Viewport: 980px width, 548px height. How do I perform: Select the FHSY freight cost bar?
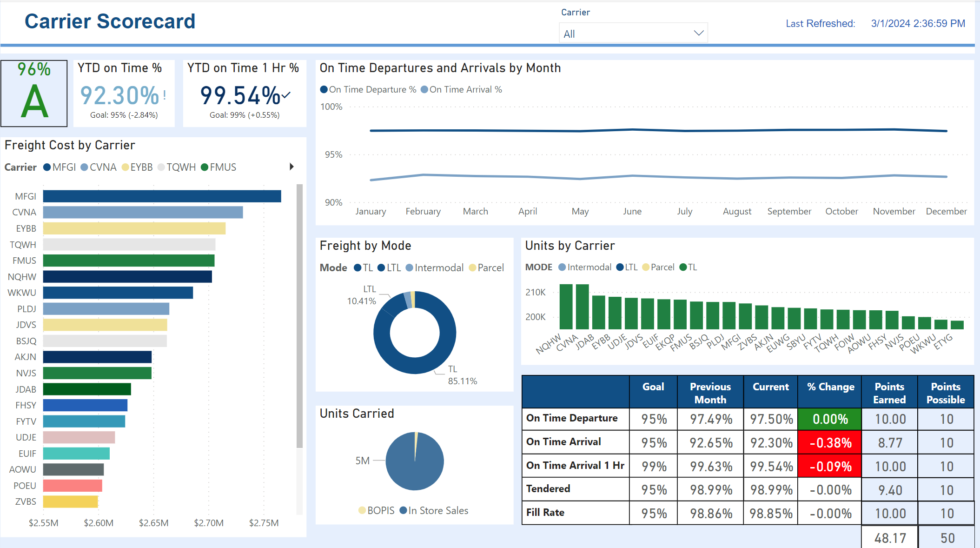click(x=85, y=405)
